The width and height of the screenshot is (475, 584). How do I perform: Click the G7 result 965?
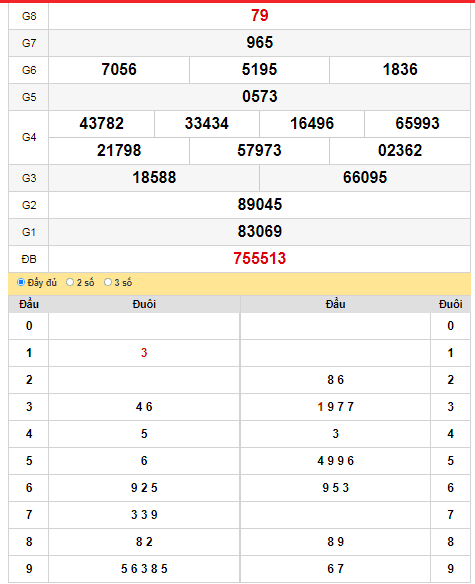259,42
